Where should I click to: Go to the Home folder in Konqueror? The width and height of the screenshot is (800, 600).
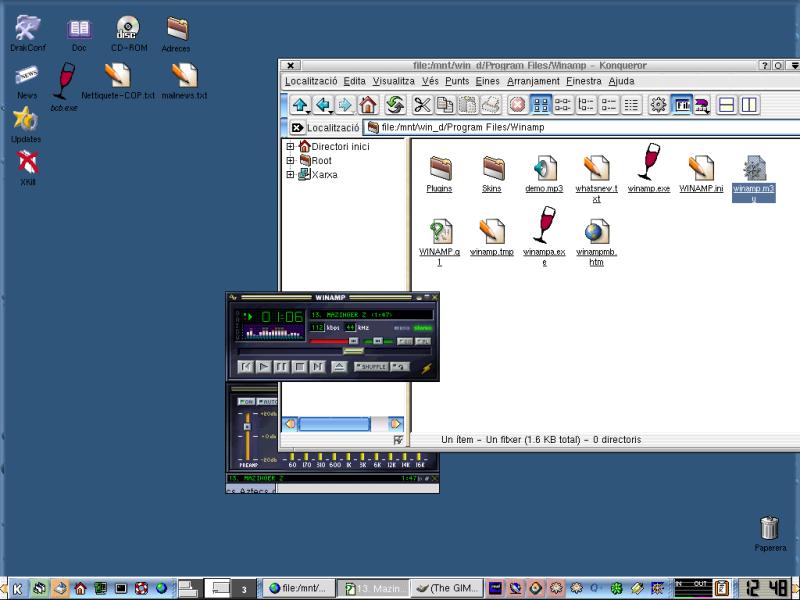coord(367,105)
